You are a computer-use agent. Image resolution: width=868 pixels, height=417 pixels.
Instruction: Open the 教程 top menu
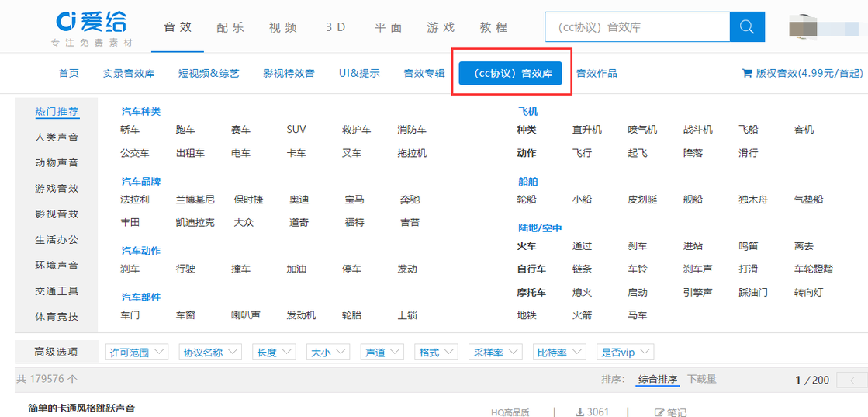pos(494,27)
